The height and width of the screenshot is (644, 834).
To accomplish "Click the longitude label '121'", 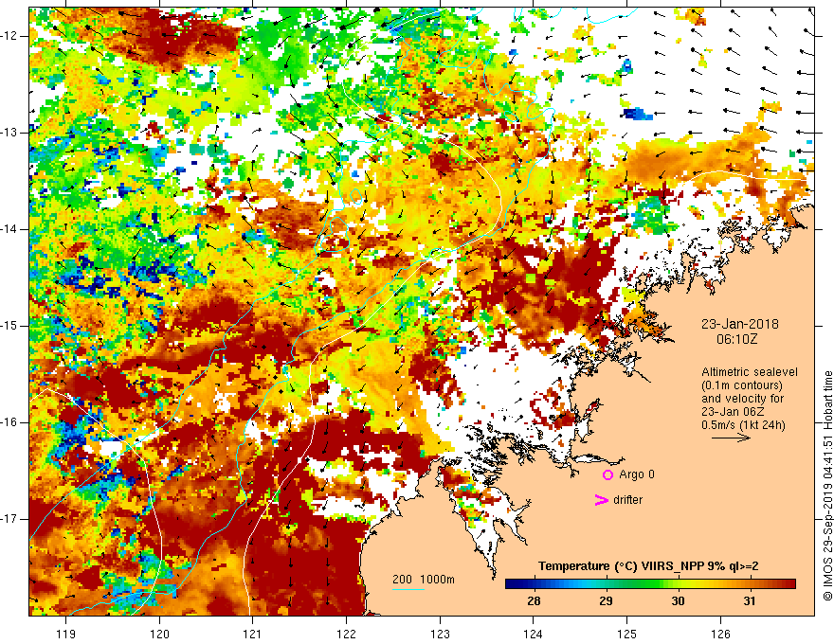I will pyautogui.click(x=253, y=634).
